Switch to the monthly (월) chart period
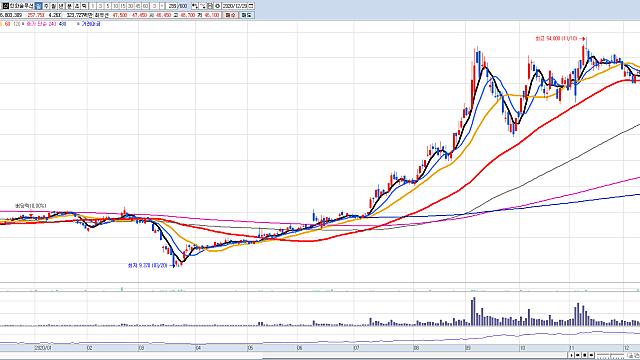640x360 pixels. [x=53, y=6]
